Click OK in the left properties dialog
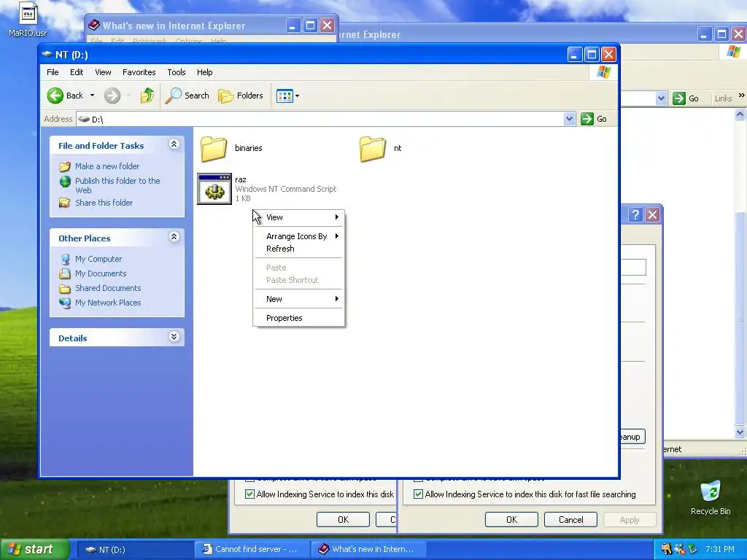Image resolution: width=747 pixels, height=560 pixels. [x=343, y=519]
